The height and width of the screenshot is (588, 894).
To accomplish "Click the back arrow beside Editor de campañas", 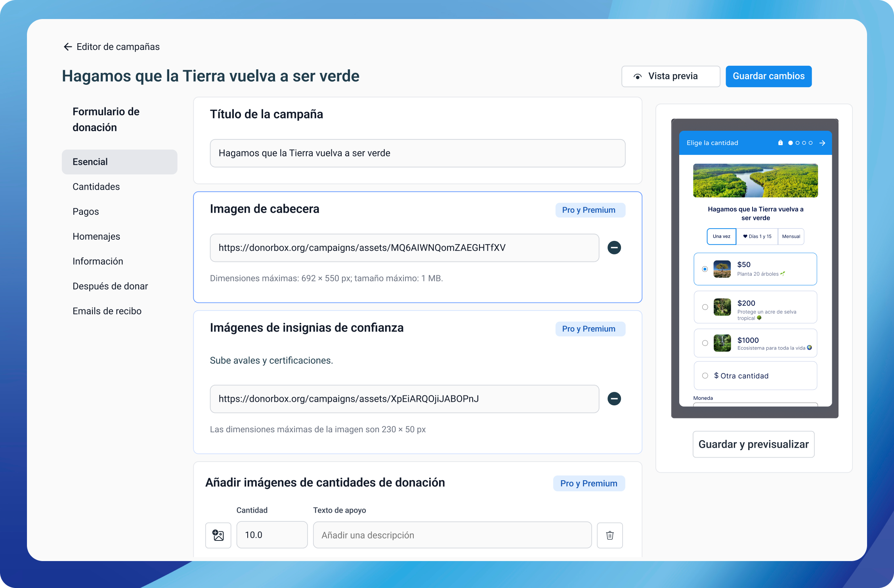I will coord(68,47).
